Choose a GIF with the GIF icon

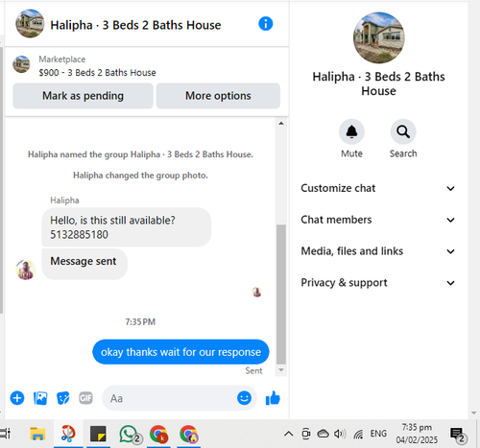tap(85, 398)
